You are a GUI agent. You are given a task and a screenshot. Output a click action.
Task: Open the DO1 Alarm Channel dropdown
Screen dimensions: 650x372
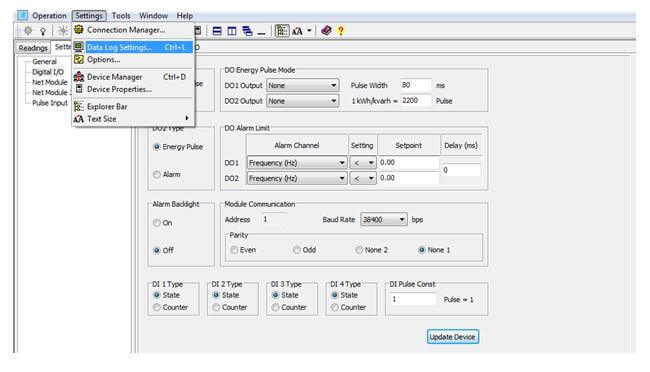(x=297, y=163)
